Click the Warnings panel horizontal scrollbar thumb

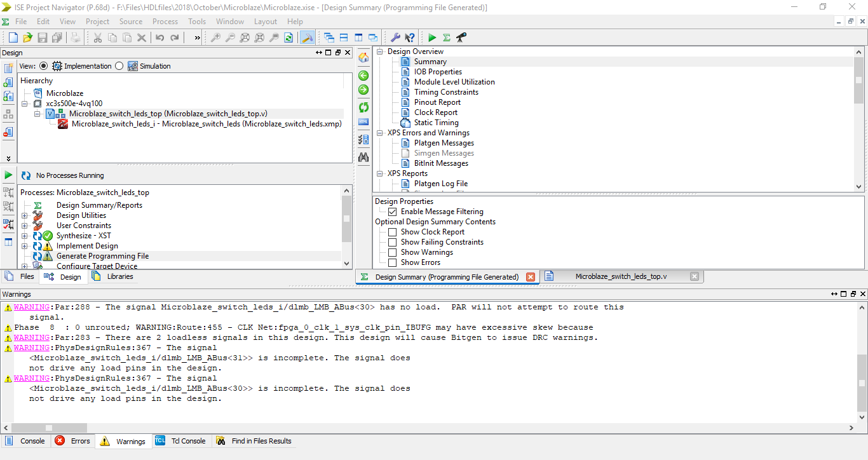point(49,428)
